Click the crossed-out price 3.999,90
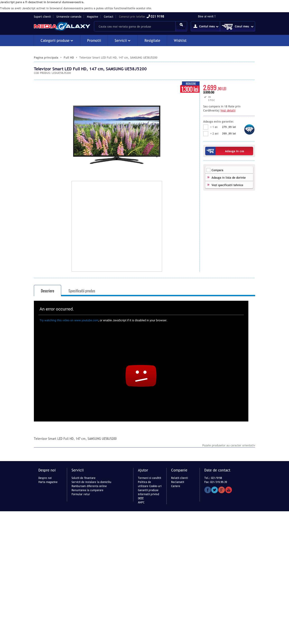The height and width of the screenshot is (644, 289). pyautogui.click(x=209, y=92)
